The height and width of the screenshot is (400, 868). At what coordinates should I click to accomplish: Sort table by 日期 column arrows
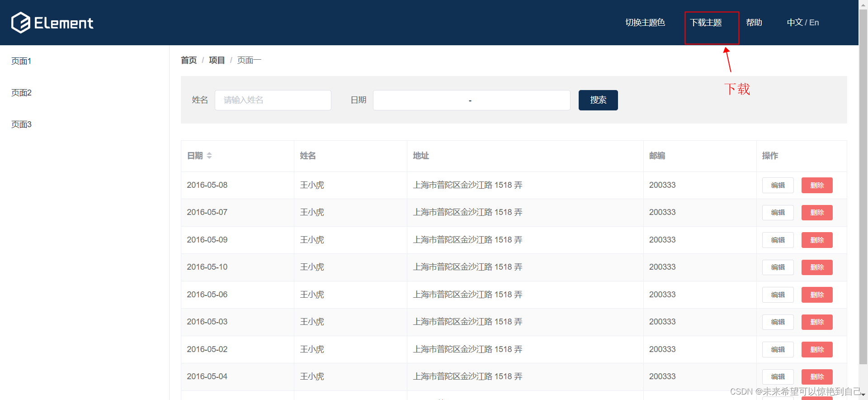coord(209,156)
